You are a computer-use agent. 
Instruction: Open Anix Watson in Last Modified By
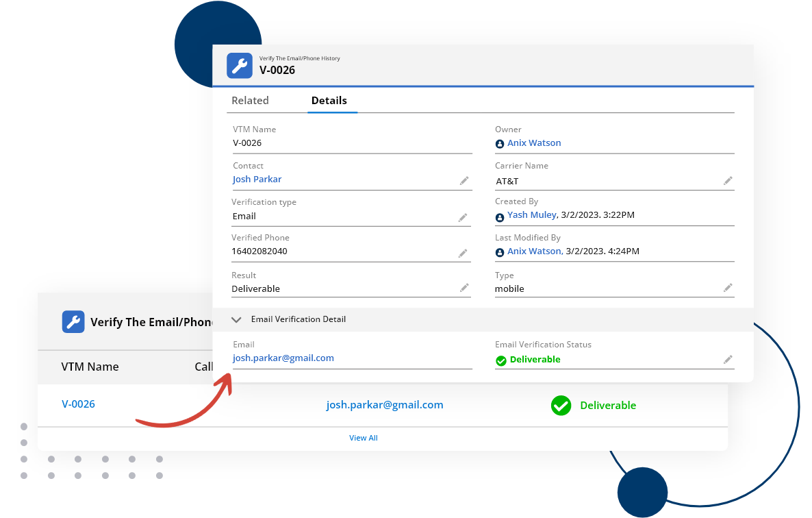pyautogui.click(x=535, y=251)
